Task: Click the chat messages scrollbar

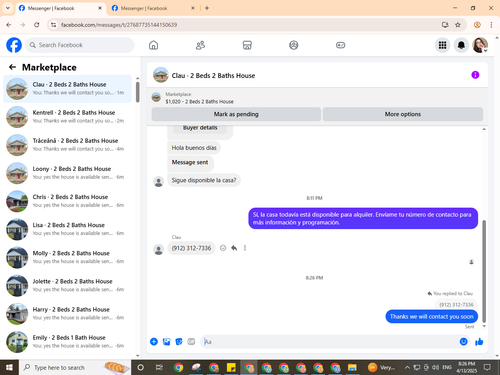Action: click(484, 271)
